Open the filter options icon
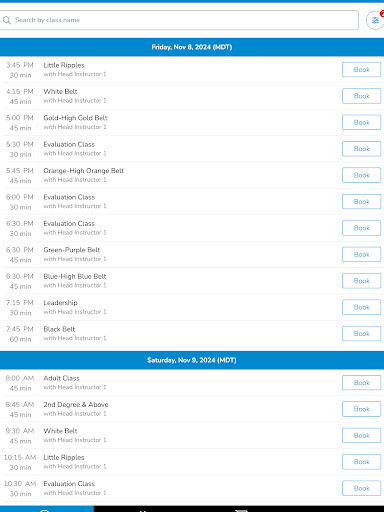384x512 pixels. click(x=375, y=20)
